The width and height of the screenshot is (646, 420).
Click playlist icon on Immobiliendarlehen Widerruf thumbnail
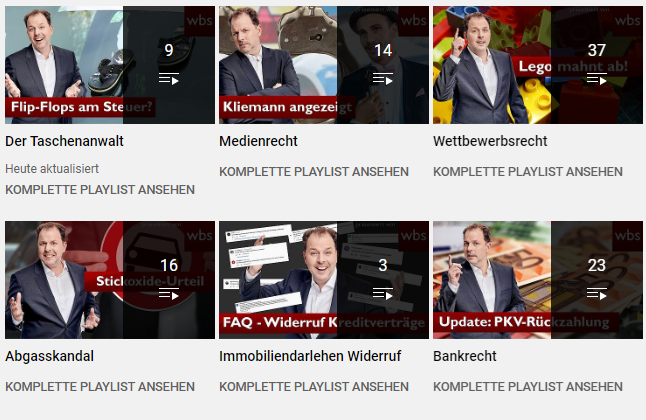click(x=383, y=293)
